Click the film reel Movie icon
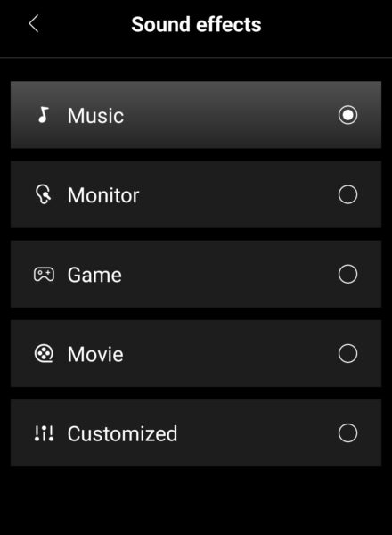This screenshot has height=535, width=392. point(44,354)
